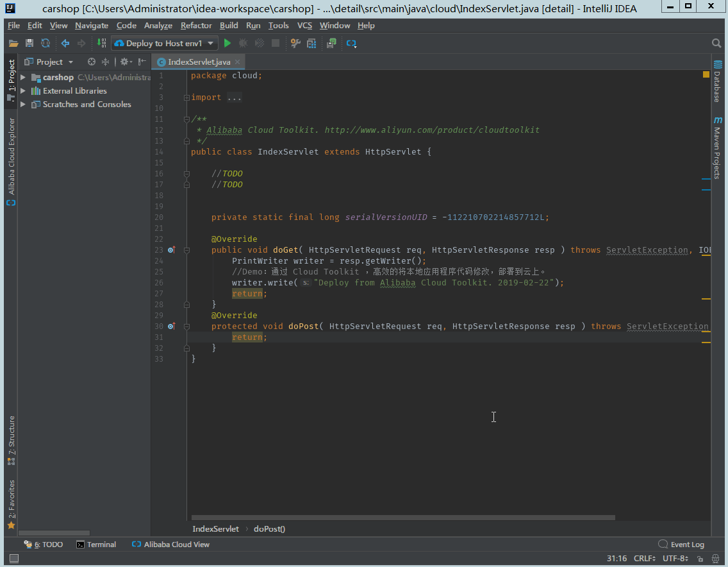The image size is (728, 567).
Task: Collapse the doGet method fold marker
Action: (x=186, y=250)
